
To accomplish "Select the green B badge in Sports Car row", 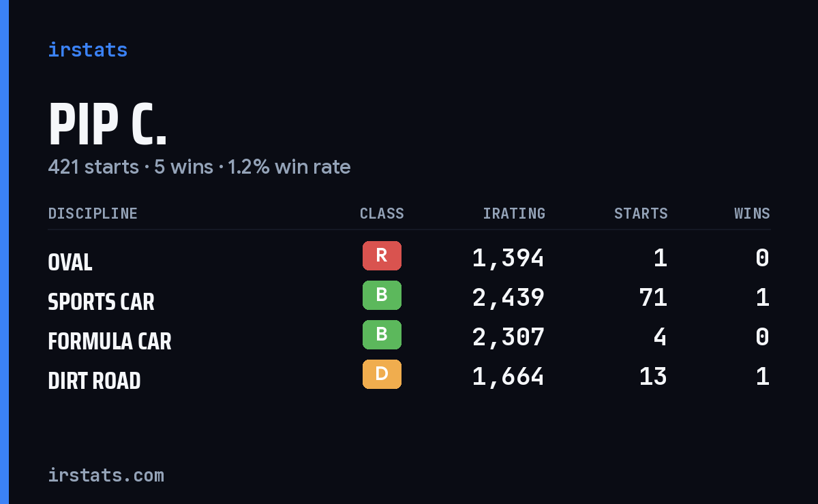I will pyautogui.click(x=382, y=295).
